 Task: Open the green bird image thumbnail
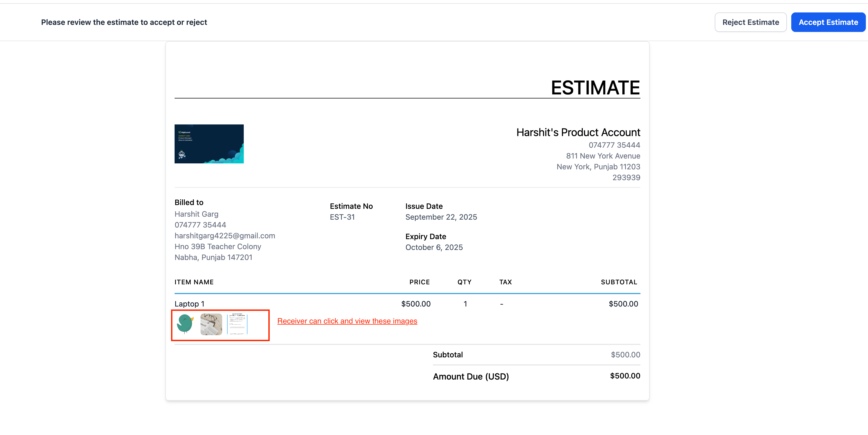point(185,324)
